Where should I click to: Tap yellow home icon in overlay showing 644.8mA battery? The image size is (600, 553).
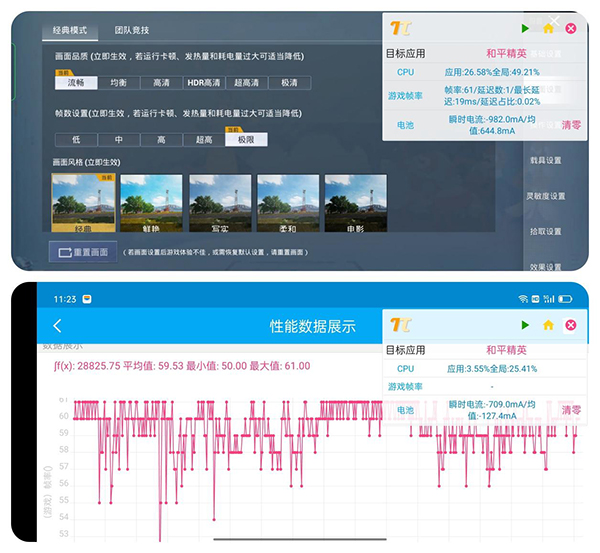click(548, 29)
